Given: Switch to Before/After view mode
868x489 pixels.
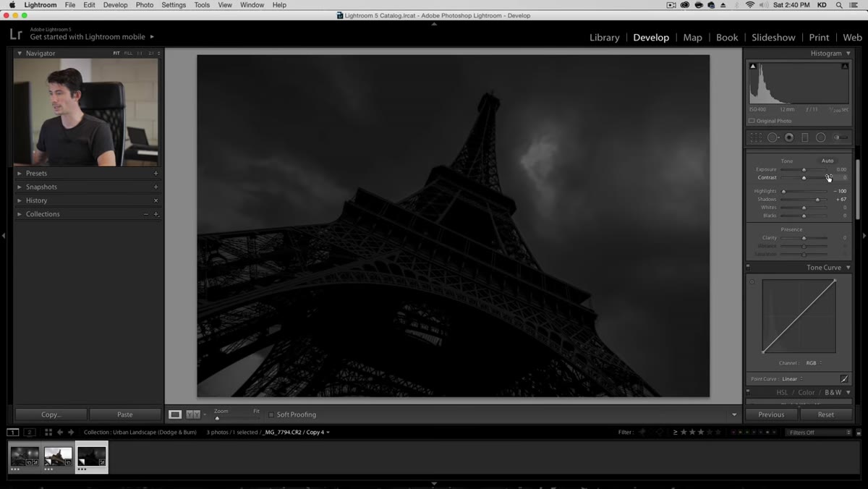Looking at the screenshot, I should pyautogui.click(x=192, y=414).
